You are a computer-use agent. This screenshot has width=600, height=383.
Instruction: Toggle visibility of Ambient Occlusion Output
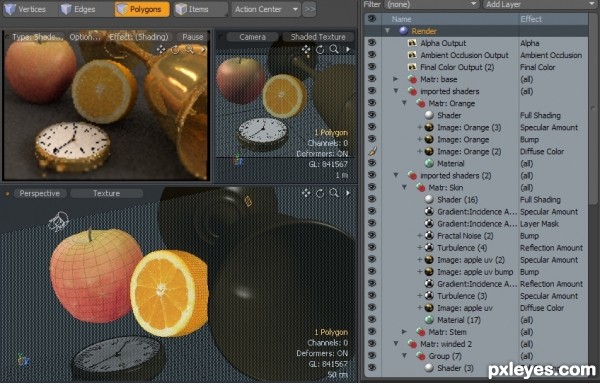coord(372,55)
